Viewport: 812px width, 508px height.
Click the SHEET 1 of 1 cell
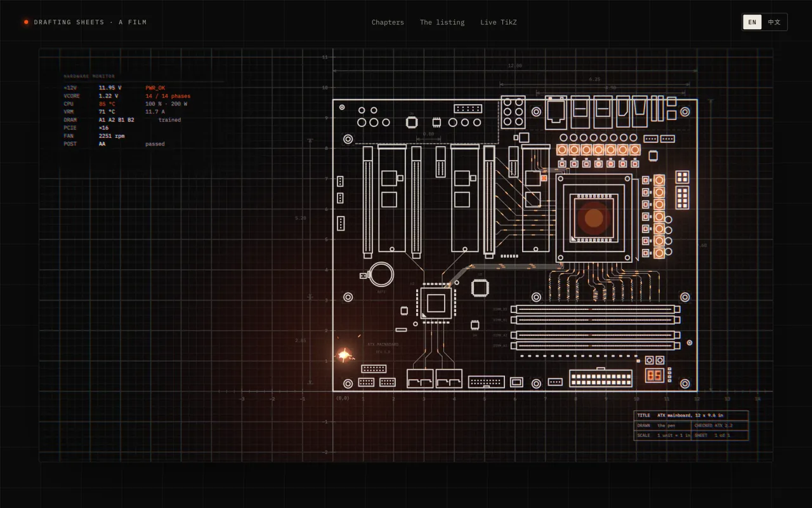point(720,436)
